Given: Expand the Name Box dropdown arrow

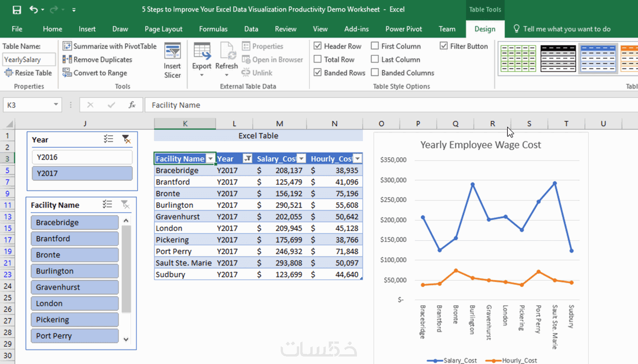Looking at the screenshot, I should [56, 105].
